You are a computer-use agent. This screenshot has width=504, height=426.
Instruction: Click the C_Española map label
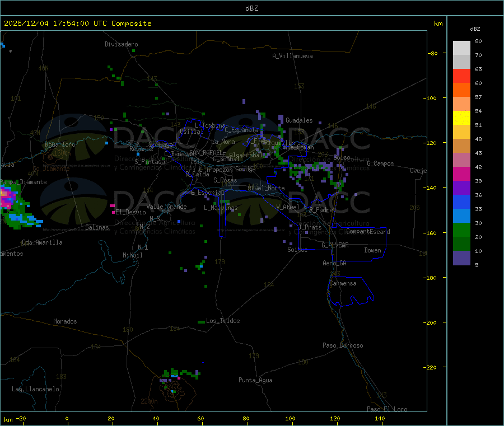coord(242,130)
